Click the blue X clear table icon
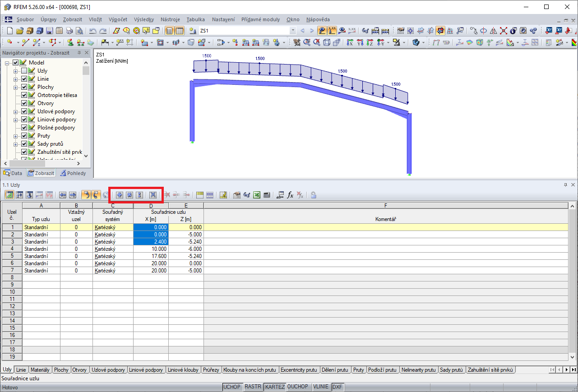Screen dimensions: 578x392 point(153,195)
